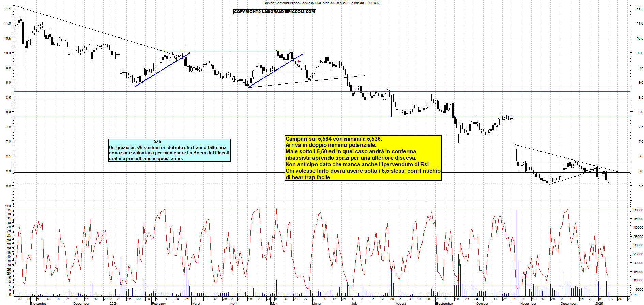Click the 20000 label on the volume axis

click(x=638, y=263)
